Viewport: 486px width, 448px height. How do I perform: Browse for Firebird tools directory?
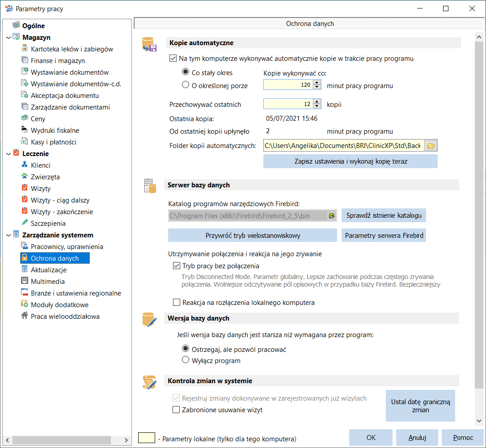pos(332,216)
